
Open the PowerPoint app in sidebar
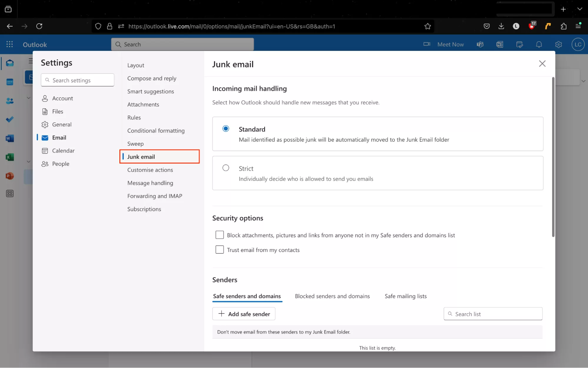tap(10, 176)
